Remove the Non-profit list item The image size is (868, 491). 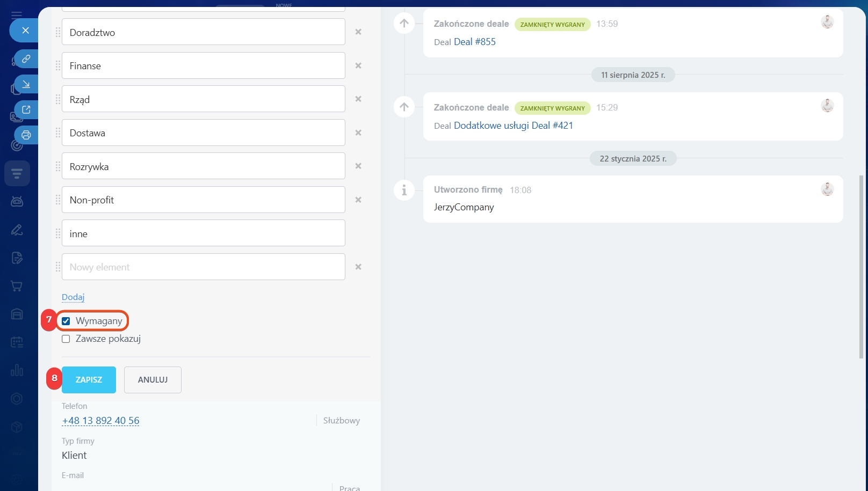[358, 200]
